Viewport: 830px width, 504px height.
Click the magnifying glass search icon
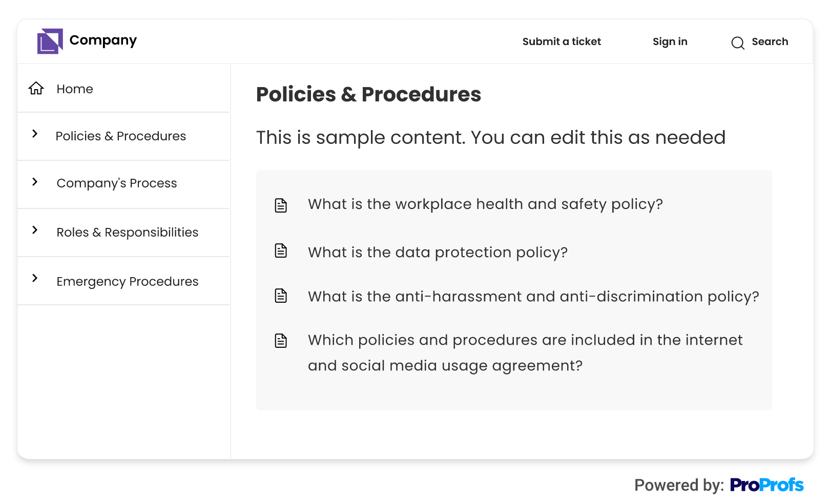[738, 43]
